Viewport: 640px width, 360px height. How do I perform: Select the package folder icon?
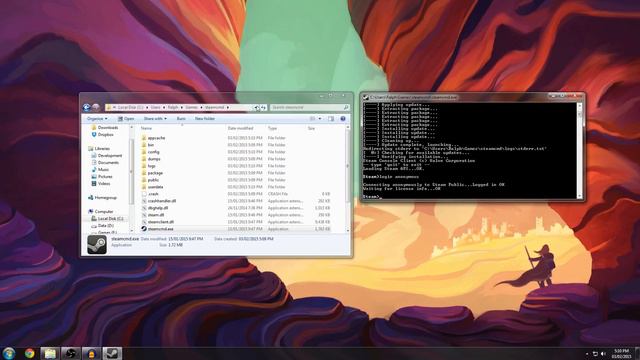coord(144,173)
